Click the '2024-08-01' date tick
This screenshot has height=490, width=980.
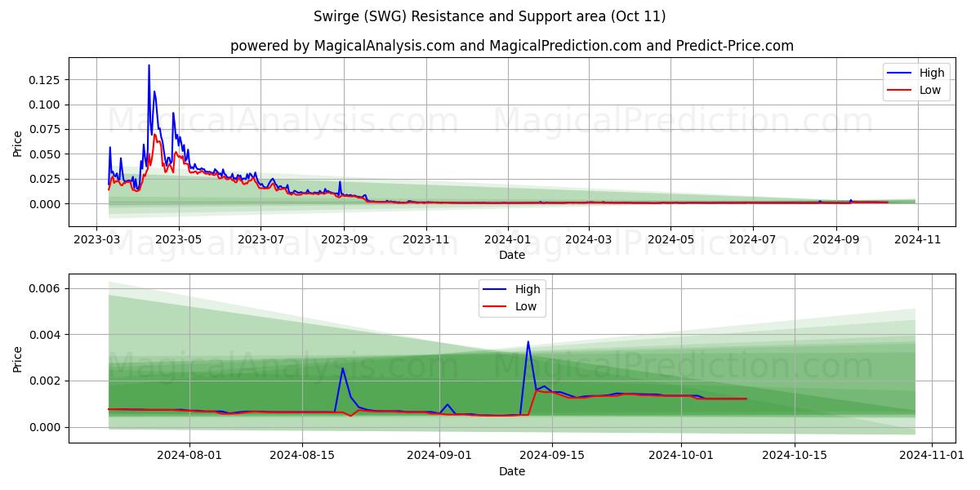189,456
